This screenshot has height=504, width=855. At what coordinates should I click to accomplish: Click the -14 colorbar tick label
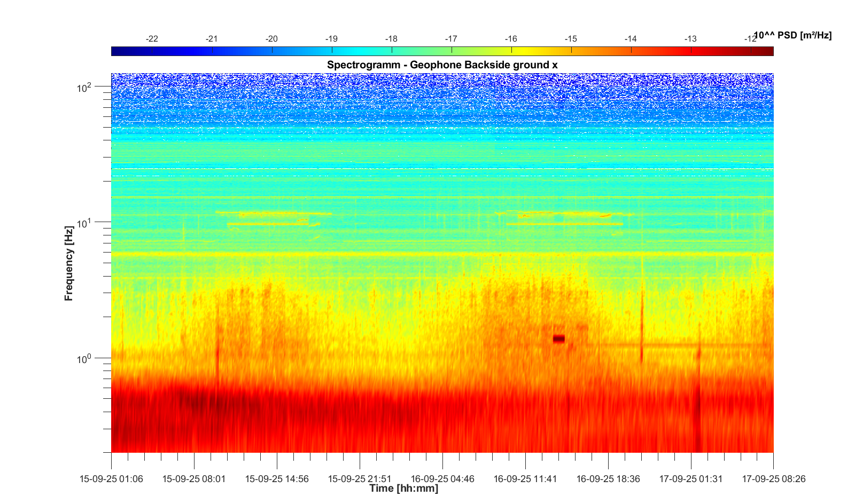click(x=631, y=39)
